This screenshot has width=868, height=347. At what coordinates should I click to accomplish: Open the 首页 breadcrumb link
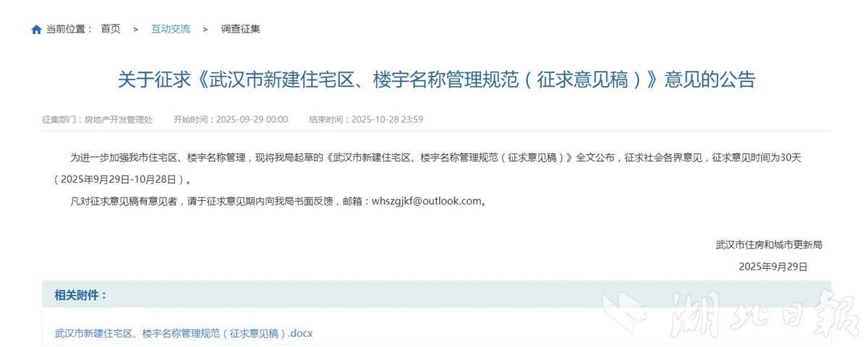(x=111, y=29)
